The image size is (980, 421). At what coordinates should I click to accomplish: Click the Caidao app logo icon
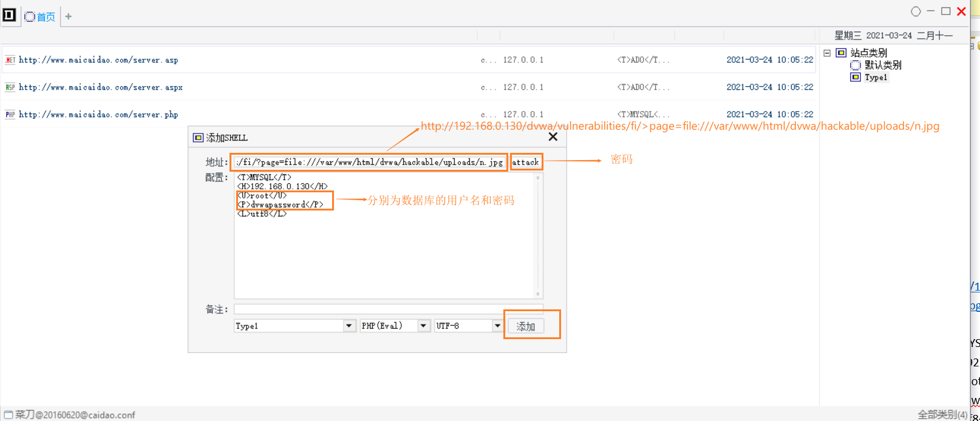pyautogui.click(x=9, y=14)
